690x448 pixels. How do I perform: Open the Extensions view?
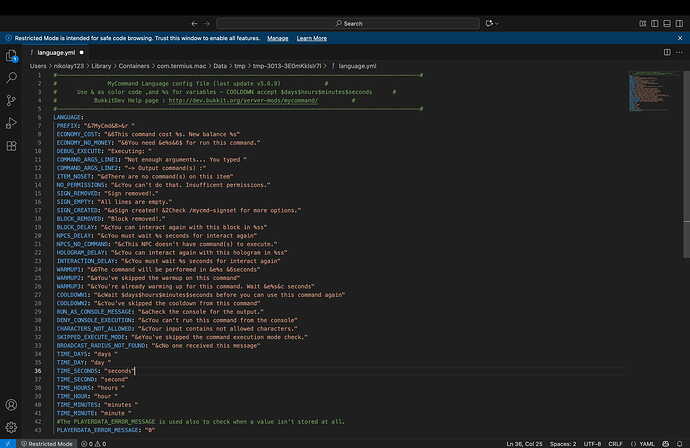click(x=11, y=146)
